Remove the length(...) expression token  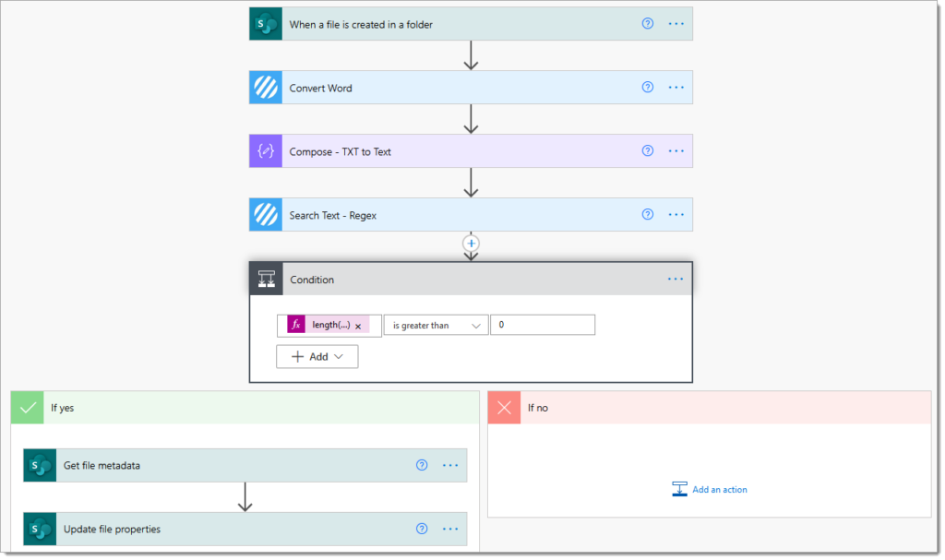point(358,326)
